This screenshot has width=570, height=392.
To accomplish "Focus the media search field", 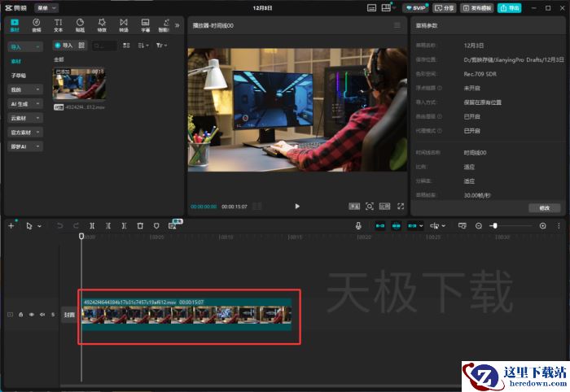I will (x=104, y=46).
